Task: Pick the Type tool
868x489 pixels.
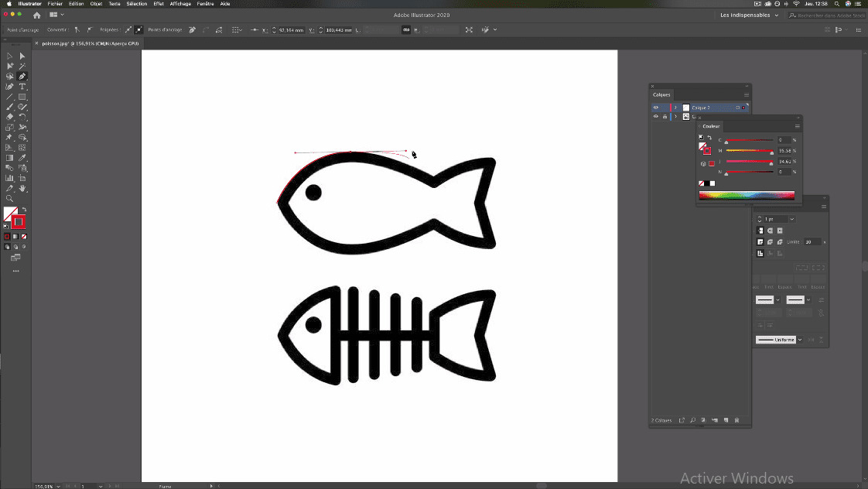Action: coord(21,87)
